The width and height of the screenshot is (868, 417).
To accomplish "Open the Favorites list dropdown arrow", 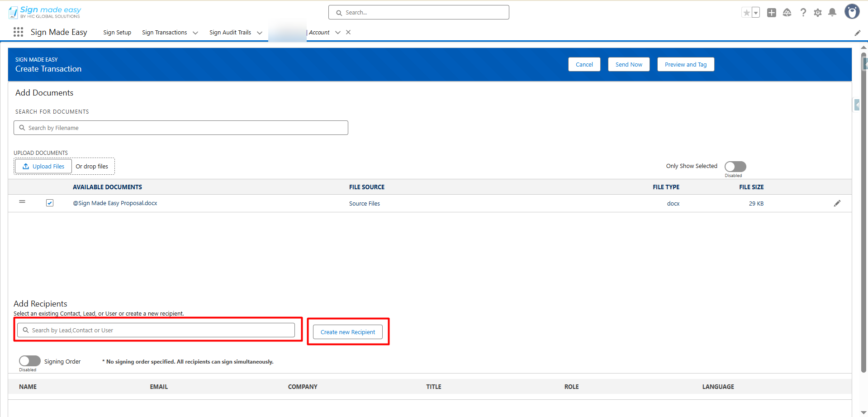I will tap(755, 13).
